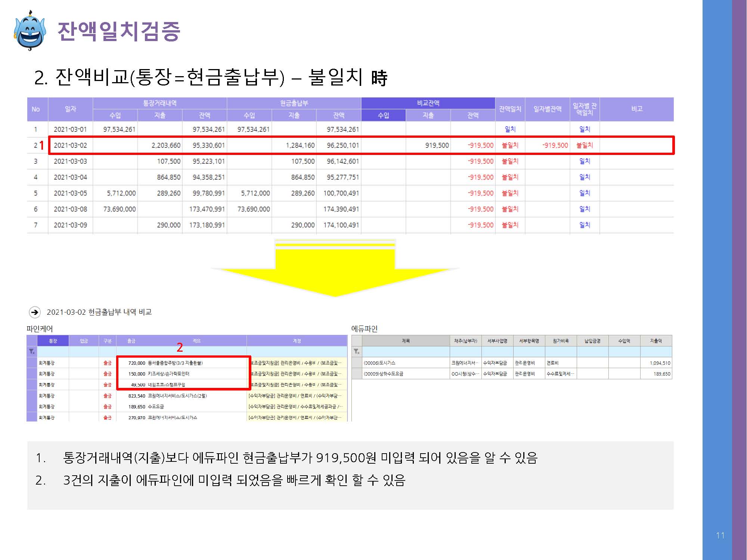The height and width of the screenshot is (560, 747).
Task: Select the 비교잔액 header group
Action: [428, 103]
